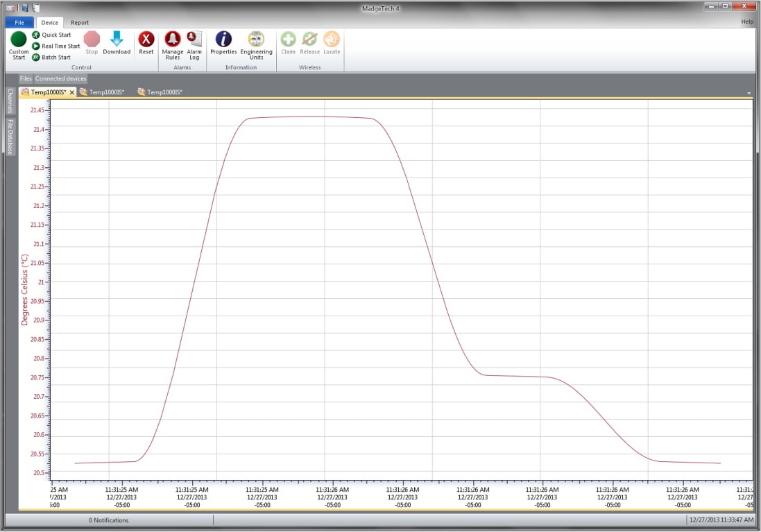
Task: Start logging with Quick Start
Action: tap(51, 35)
